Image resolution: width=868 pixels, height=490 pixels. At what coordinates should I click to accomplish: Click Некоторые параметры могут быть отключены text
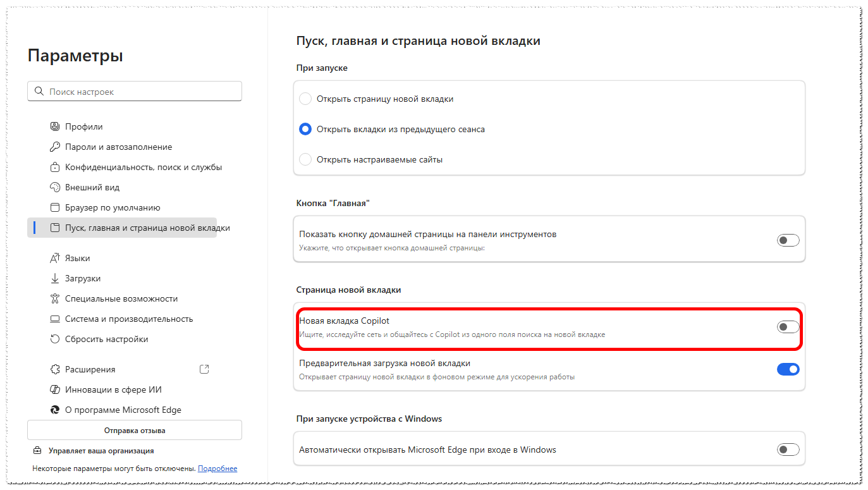tap(114, 469)
